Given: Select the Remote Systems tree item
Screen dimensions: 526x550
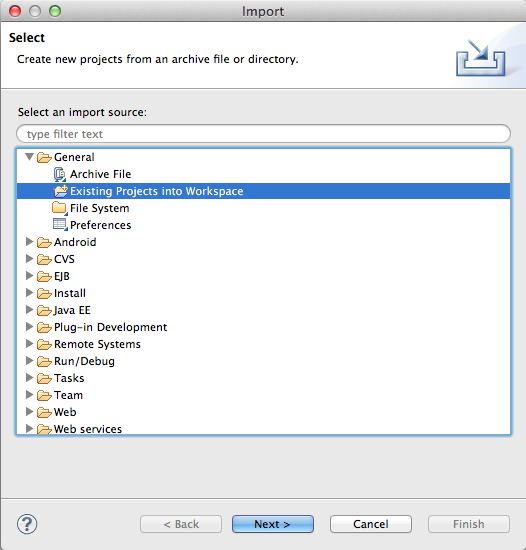Looking at the screenshot, I should (x=97, y=344).
